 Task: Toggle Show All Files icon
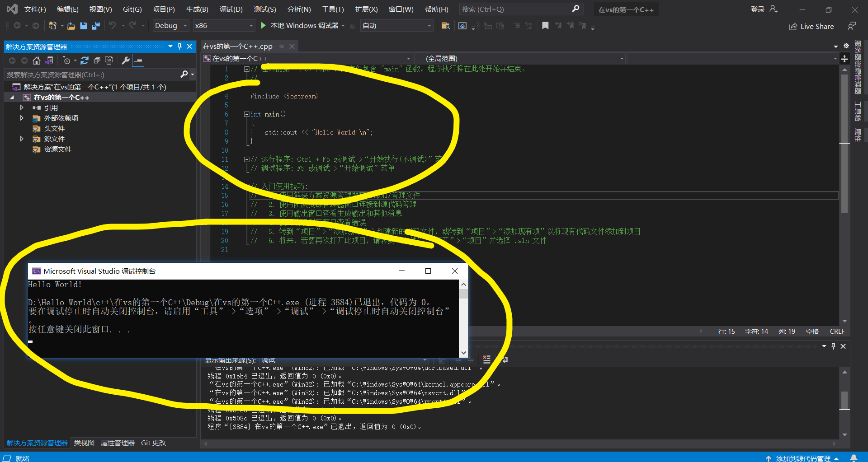point(109,61)
